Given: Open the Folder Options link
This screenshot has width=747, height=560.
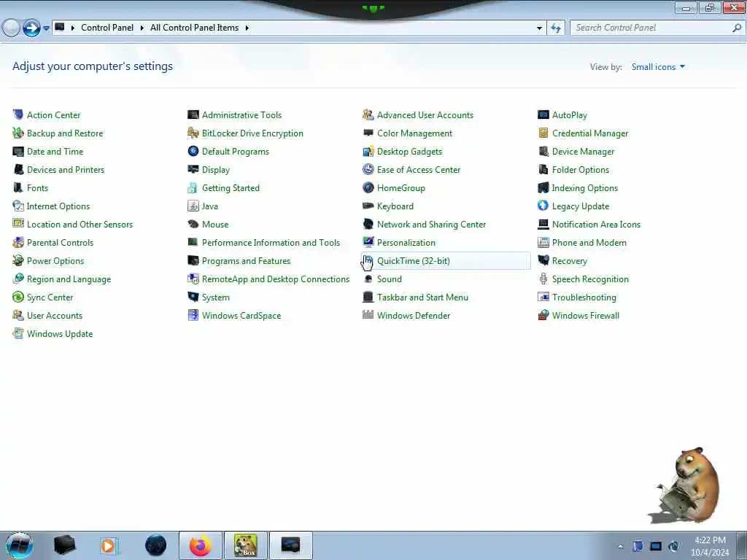Looking at the screenshot, I should click(x=580, y=169).
